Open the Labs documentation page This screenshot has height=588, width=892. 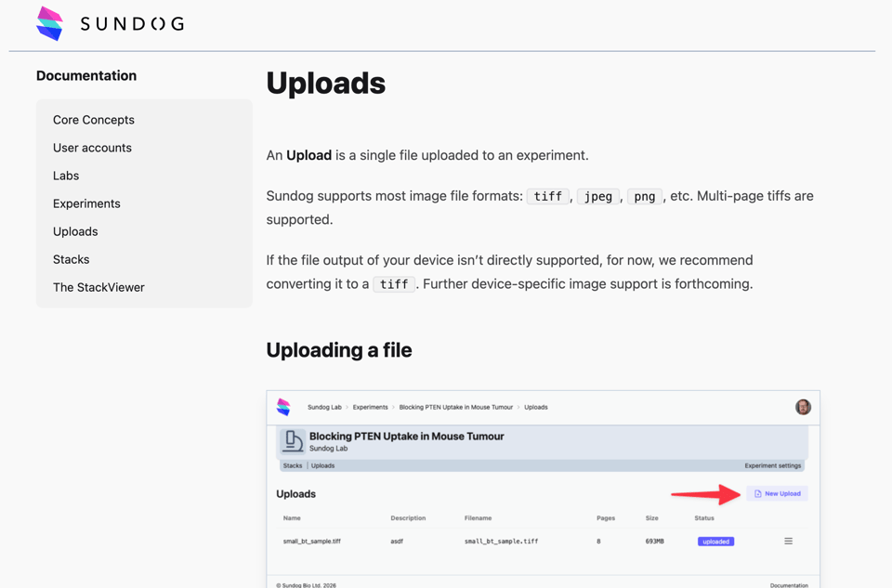(65, 176)
